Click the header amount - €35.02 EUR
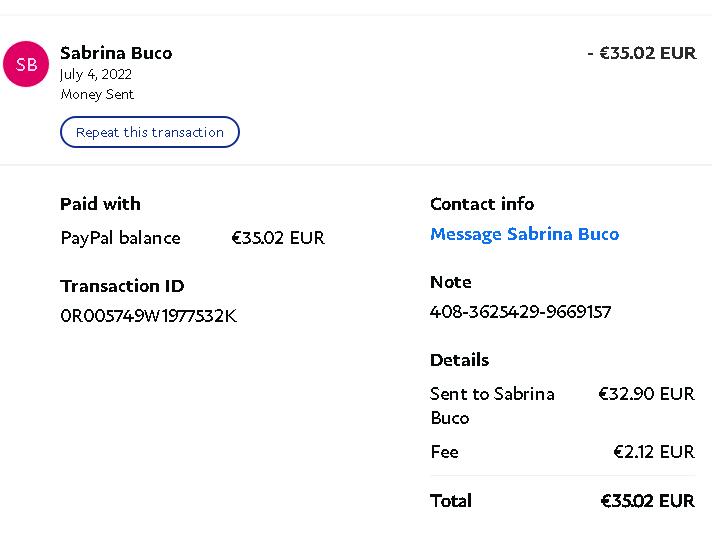 coord(641,53)
